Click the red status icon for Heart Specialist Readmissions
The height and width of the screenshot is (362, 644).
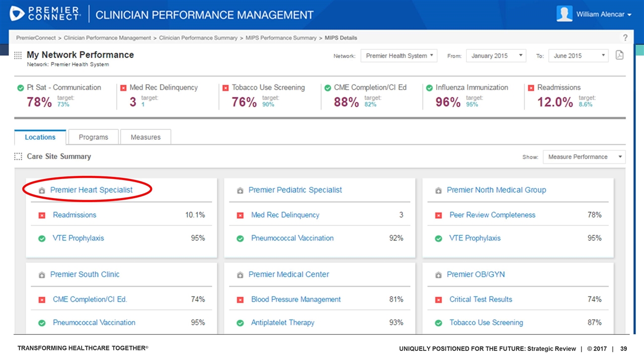pos(42,215)
